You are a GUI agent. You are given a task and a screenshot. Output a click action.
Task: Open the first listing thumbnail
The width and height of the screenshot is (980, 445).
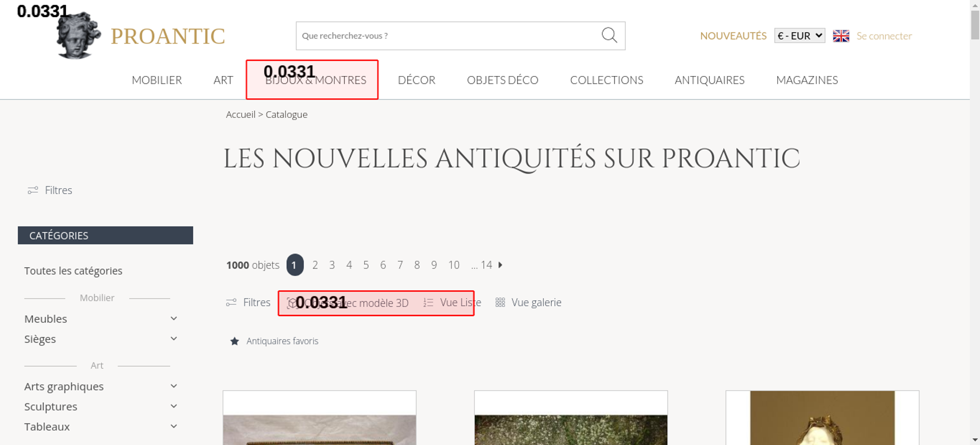click(x=319, y=418)
